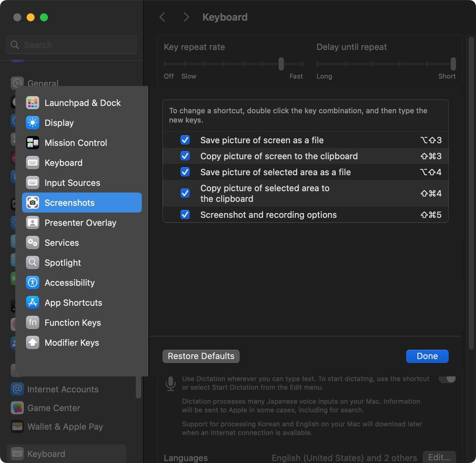Click the Function Keys fn icon
476x463 pixels.
pyautogui.click(x=33, y=322)
